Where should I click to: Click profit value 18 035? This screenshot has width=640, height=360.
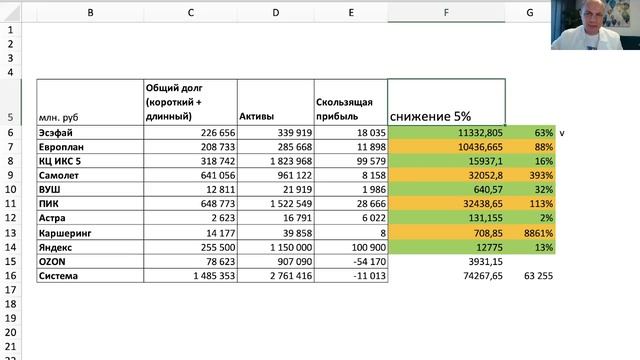[351, 133]
